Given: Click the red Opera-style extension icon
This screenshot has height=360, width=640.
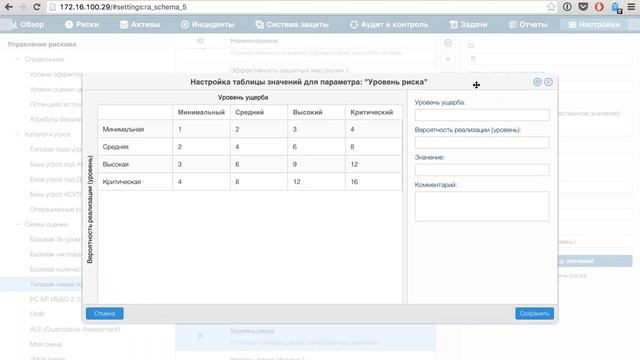Looking at the screenshot, I should point(599,7).
